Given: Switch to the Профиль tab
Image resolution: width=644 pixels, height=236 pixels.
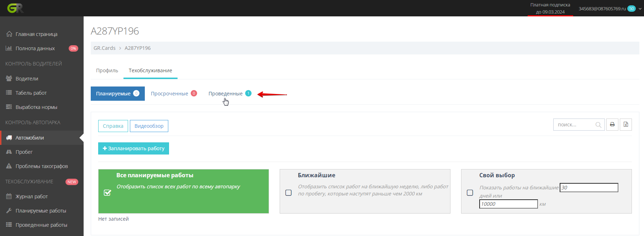Looking at the screenshot, I should click(107, 70).
